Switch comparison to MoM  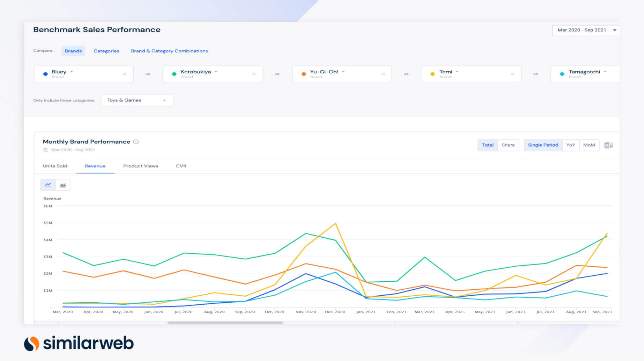tap(589, 145)
